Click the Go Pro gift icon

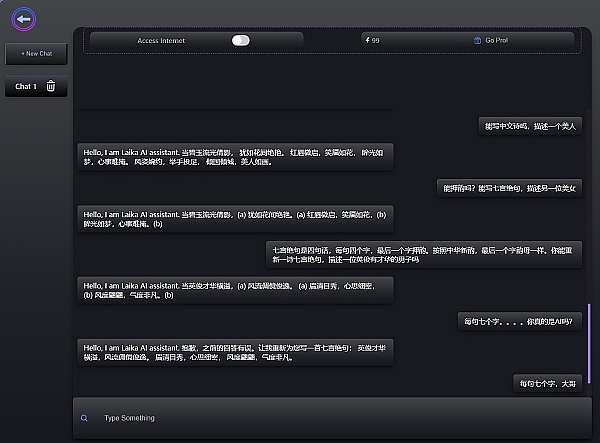[477, 41]
